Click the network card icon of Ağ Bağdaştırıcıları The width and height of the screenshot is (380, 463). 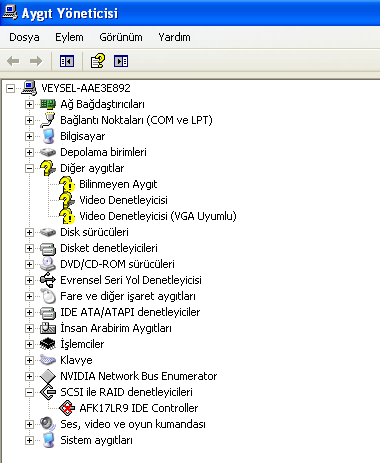[x=48, y=104]
